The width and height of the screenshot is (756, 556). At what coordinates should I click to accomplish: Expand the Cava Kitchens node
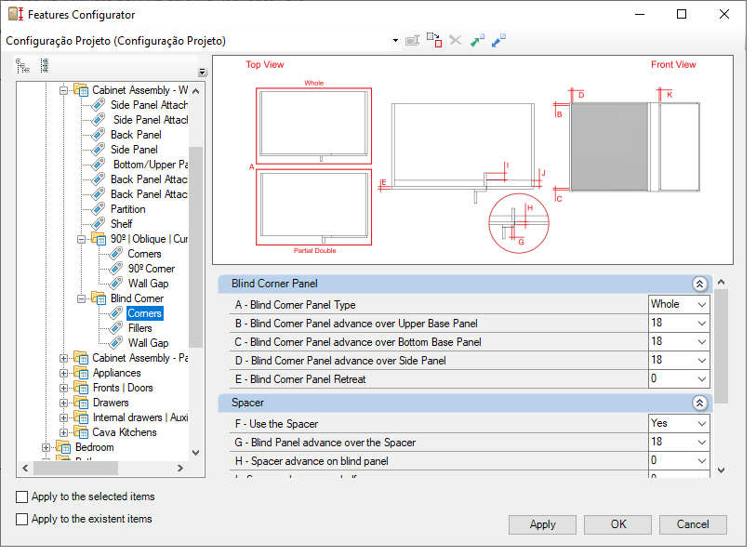63,432
